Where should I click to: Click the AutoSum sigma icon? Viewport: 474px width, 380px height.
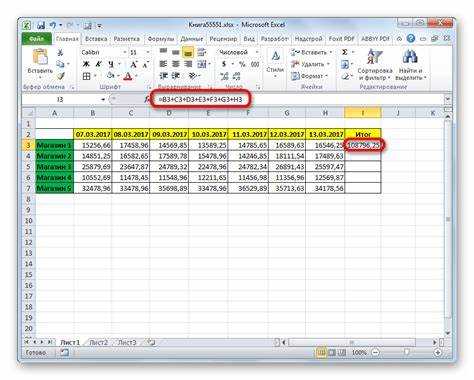coord(344,52)
